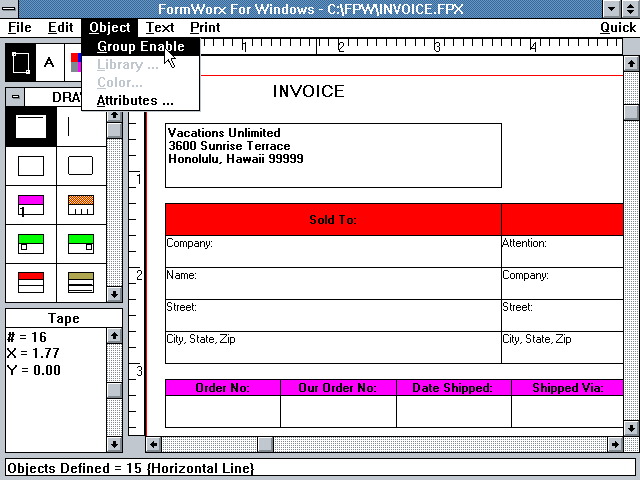Open the Text menu

(x=159, y=27)
